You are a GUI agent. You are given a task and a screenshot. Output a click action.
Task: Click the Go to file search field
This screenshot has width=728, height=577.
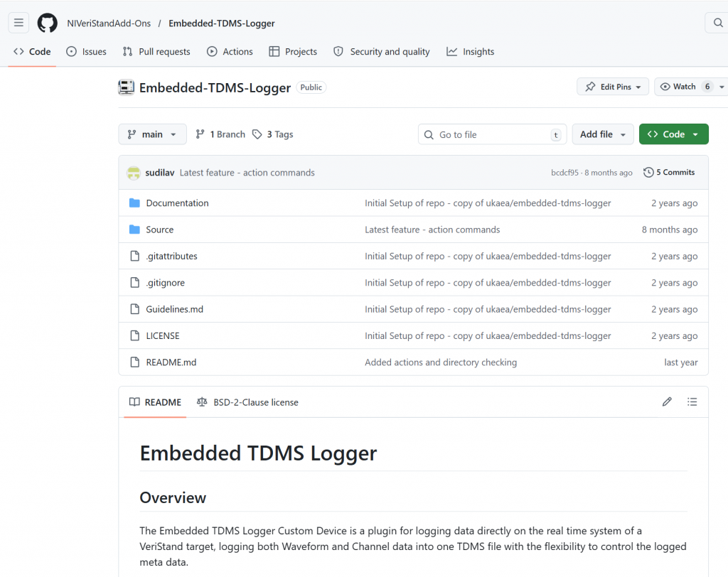pos(492,134)
